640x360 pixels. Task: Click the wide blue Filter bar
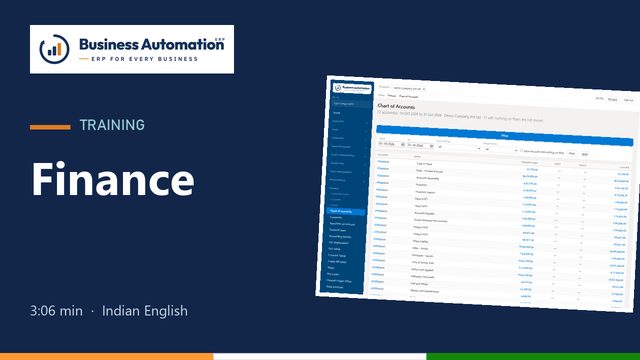(504, 136)
